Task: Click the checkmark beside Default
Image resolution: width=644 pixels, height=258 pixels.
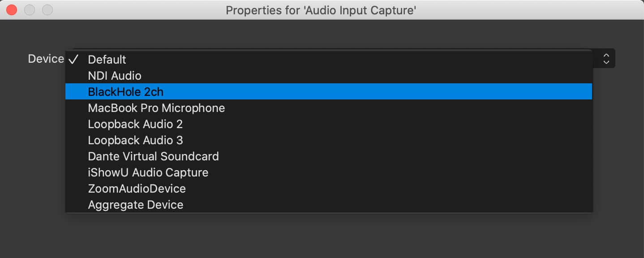Action: [x=74, y=60]
